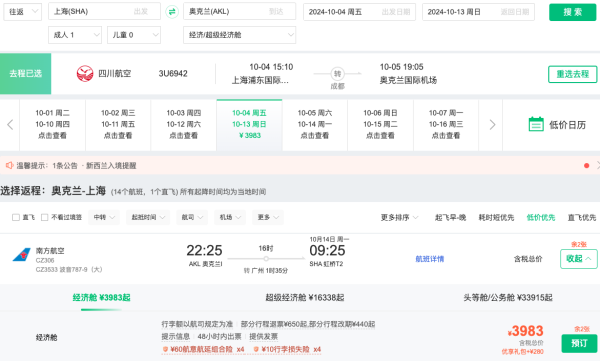Switch to 超级经济舱 ¥16338起 tab
The image size is (600, 361).
tap(305, 297)
